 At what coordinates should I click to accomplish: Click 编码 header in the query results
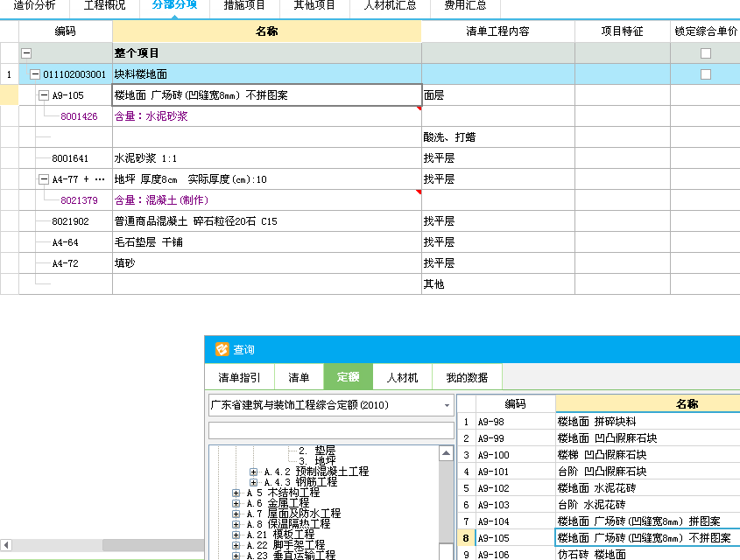pyautogui.click(x=515, y=403)
